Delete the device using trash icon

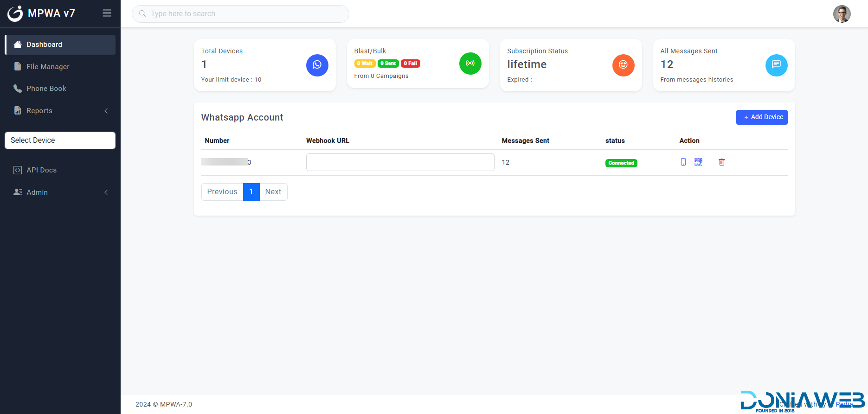pos(722,162)
